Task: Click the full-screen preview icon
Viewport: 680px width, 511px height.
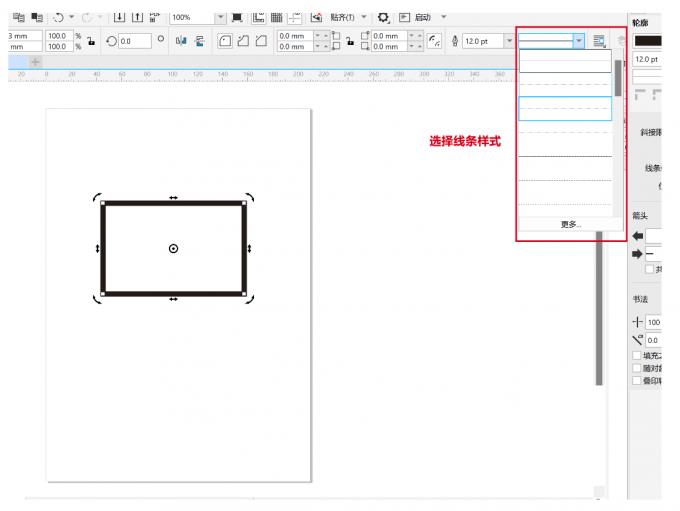Action: tap(237, 17)
